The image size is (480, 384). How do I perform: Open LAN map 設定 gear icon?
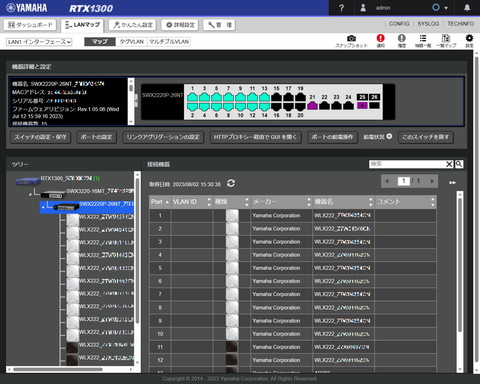coord(469,38)
